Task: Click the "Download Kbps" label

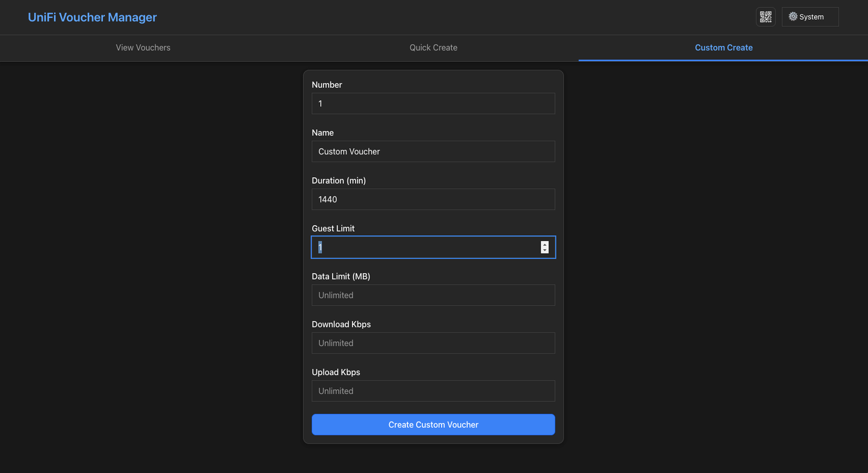Action: [x=341, y=324]
